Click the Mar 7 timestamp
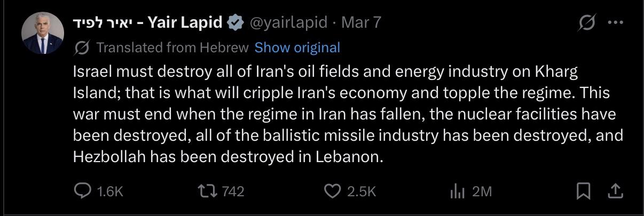 pyautogui.click(x=361, y=22)
